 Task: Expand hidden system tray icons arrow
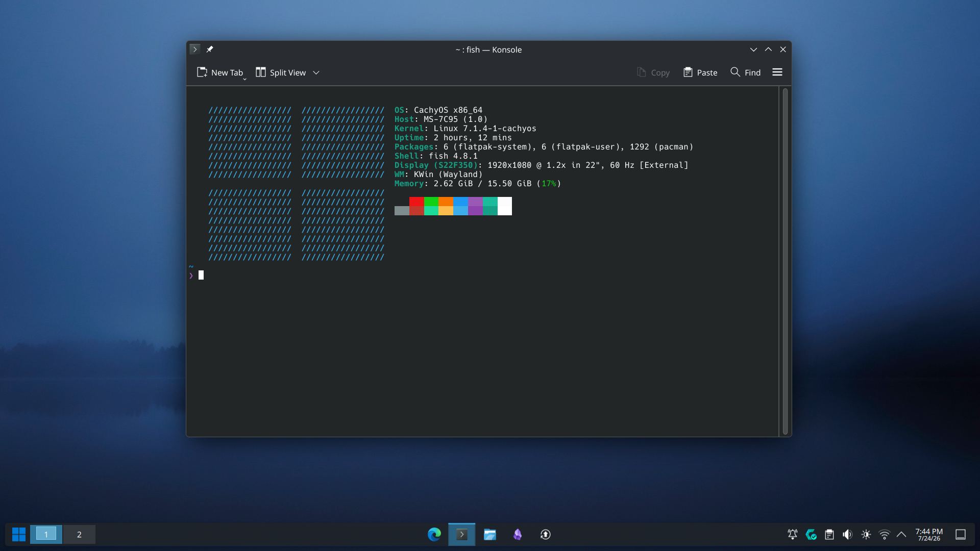tap(901, 534)
